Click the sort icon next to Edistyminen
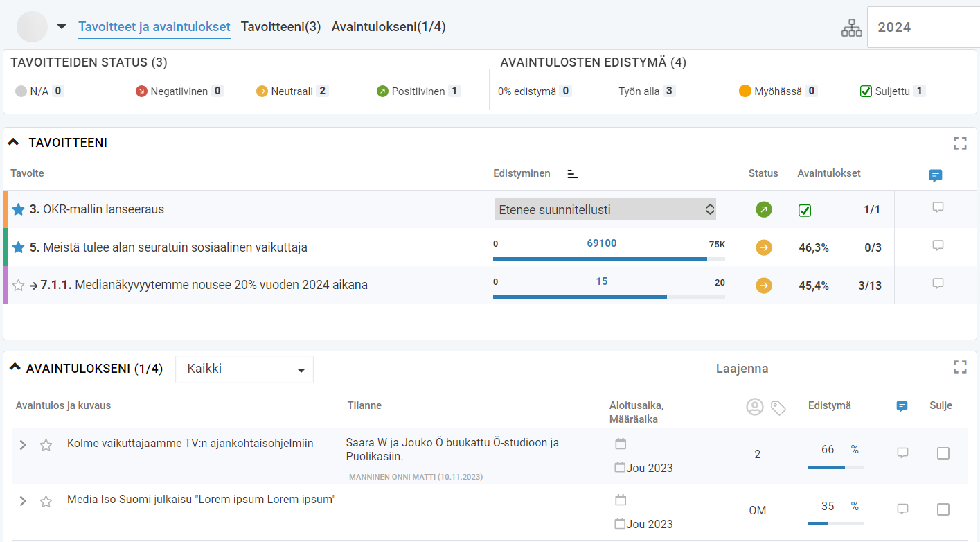The width and height of the screenshot is (980, 542). tap(572, 174)
